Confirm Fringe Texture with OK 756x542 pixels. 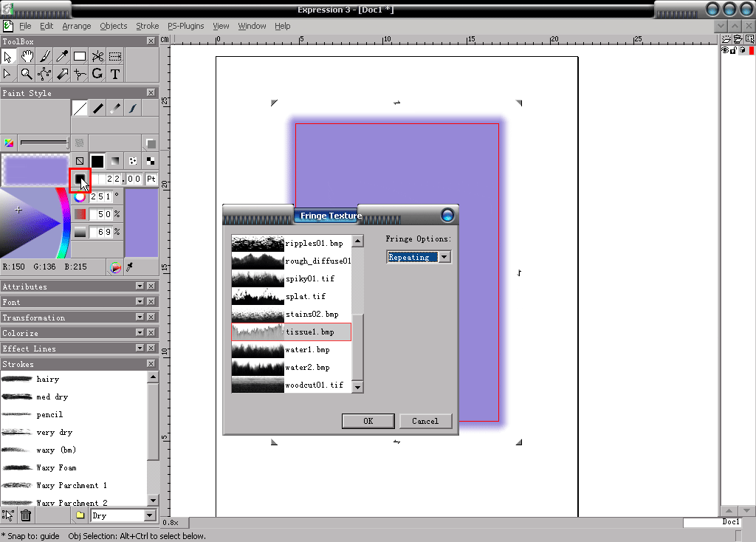pos(368,421)
